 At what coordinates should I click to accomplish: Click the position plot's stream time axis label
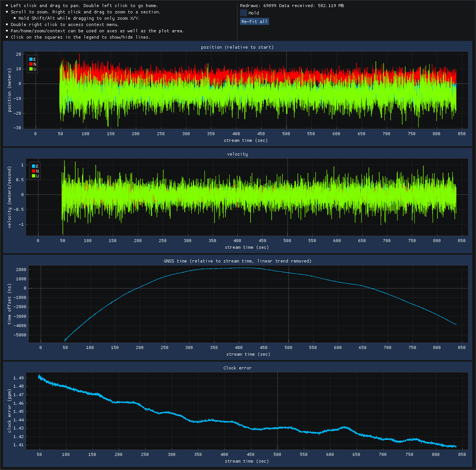(x=246, y=140)
